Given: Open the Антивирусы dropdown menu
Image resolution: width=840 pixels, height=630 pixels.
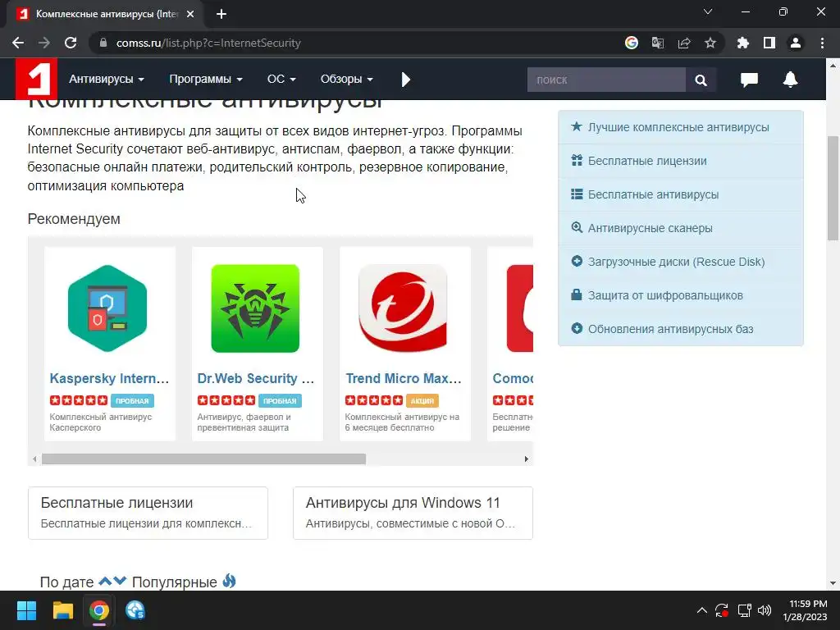Looking at the screenshot, I should pyautogui.click(x=107, y=80).
